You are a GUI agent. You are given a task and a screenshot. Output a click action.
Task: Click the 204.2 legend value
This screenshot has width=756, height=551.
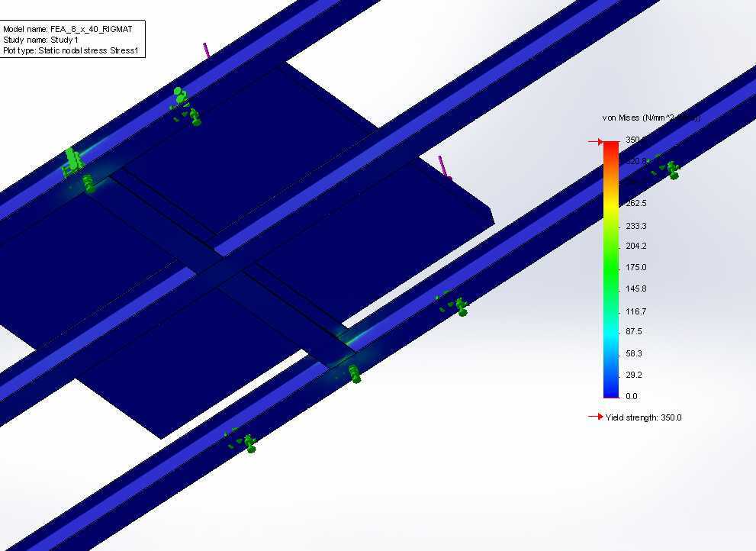[636, 246]
